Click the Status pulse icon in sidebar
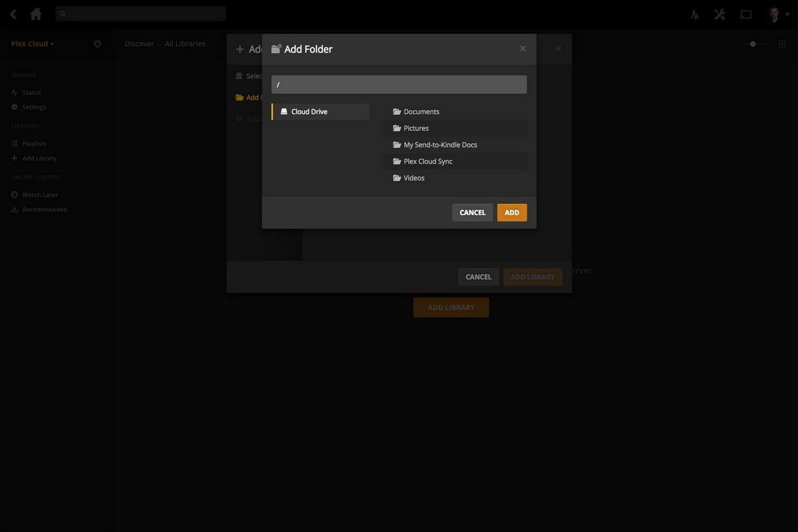This screenshot has height=532, width=798. click(14, 92)
